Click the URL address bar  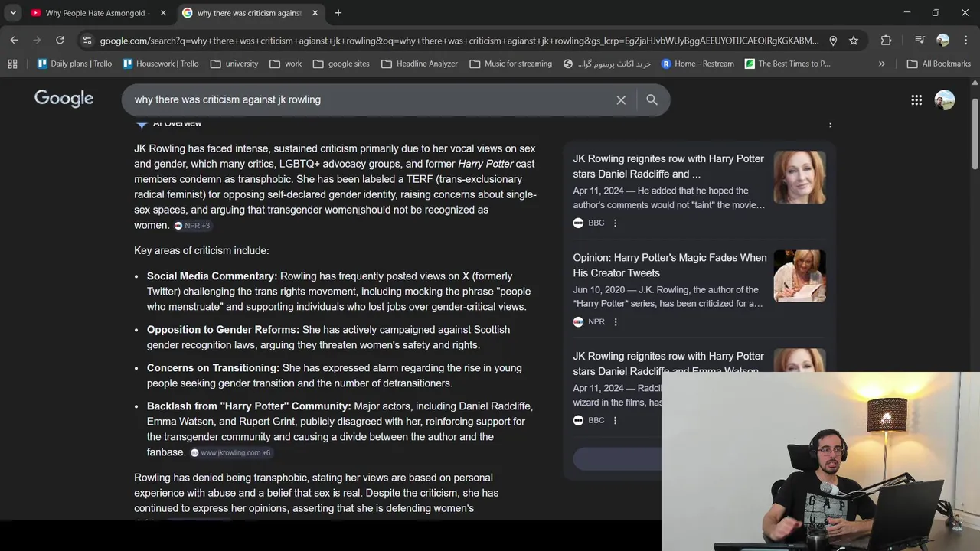458,41
